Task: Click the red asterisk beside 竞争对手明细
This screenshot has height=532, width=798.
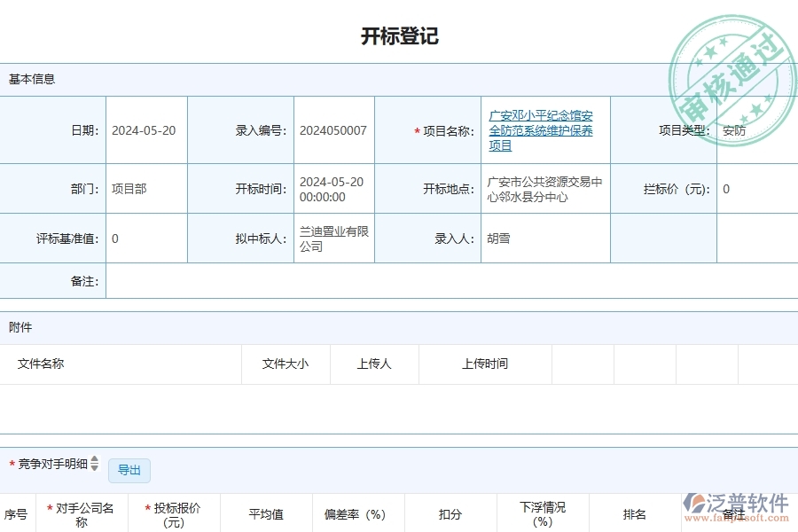Action: tap(12, 463)
